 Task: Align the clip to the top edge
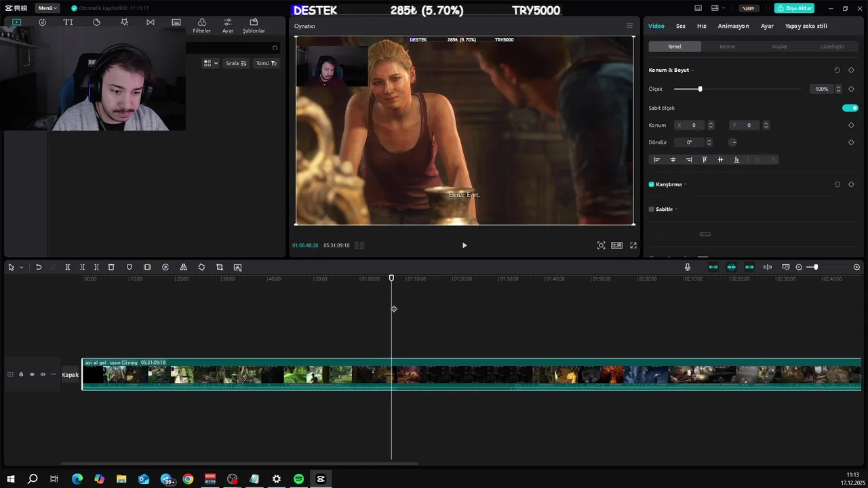705,160
